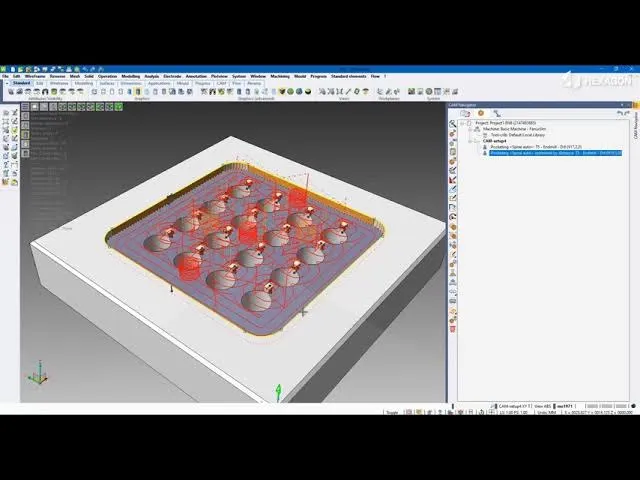Image resolution: width=640 pixels, height=480 pixels.
Task: Select the highlighted Pocketing Spiral auto operation
Action: [555, 153]
